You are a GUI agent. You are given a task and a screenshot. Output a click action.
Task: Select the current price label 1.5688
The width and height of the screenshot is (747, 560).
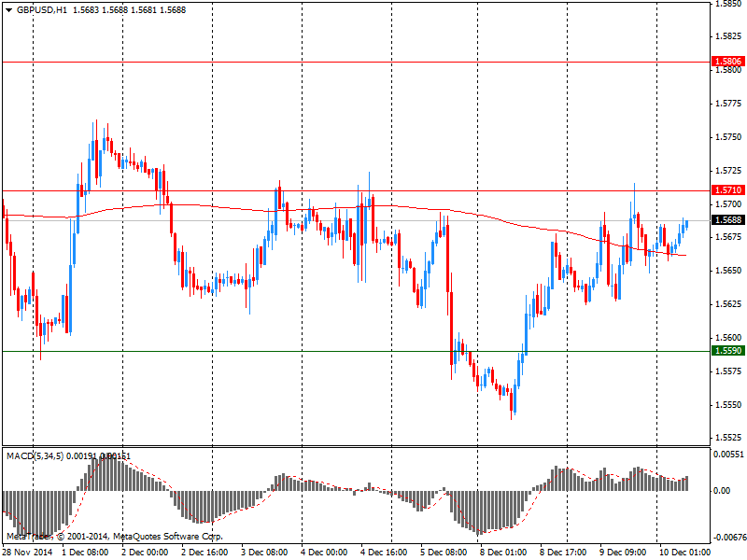click(727, 220)
